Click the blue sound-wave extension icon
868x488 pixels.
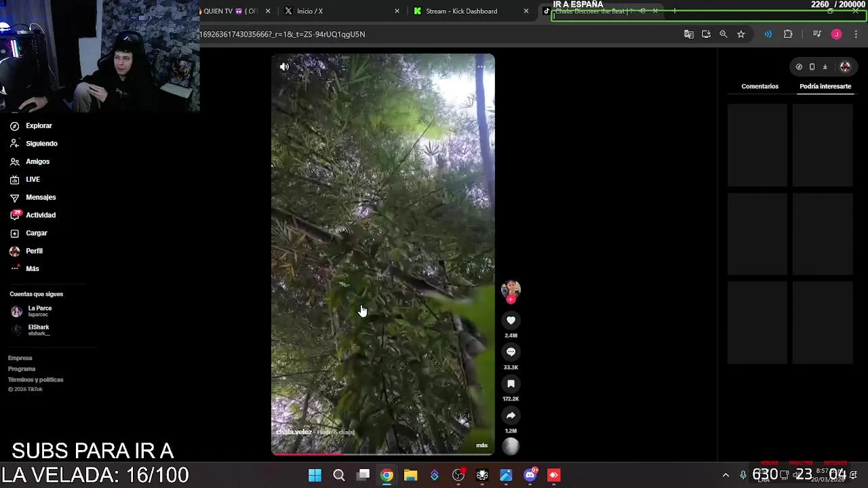click(x=768, y=34)
